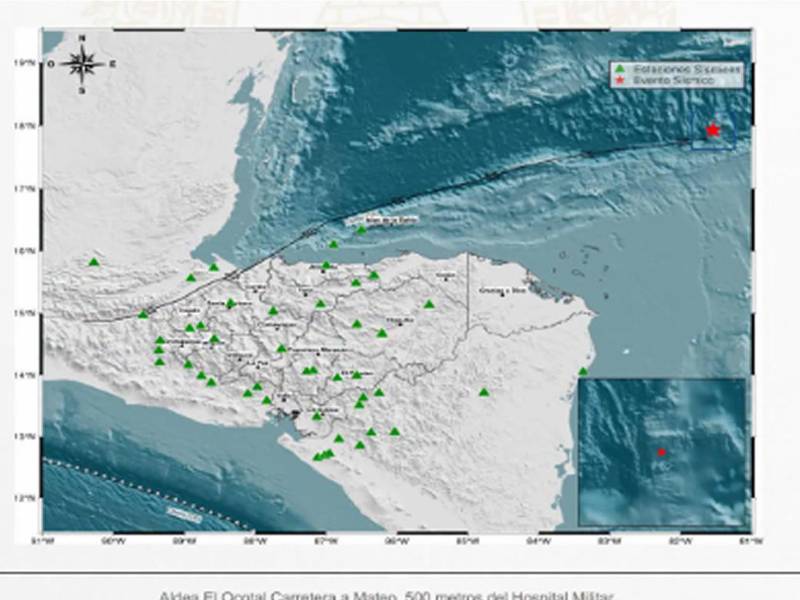Click the red star symbol in the legend
Image resolution: width=800 pixels, height=600 pixels.
pyautogui.click(x=620, y=81)
